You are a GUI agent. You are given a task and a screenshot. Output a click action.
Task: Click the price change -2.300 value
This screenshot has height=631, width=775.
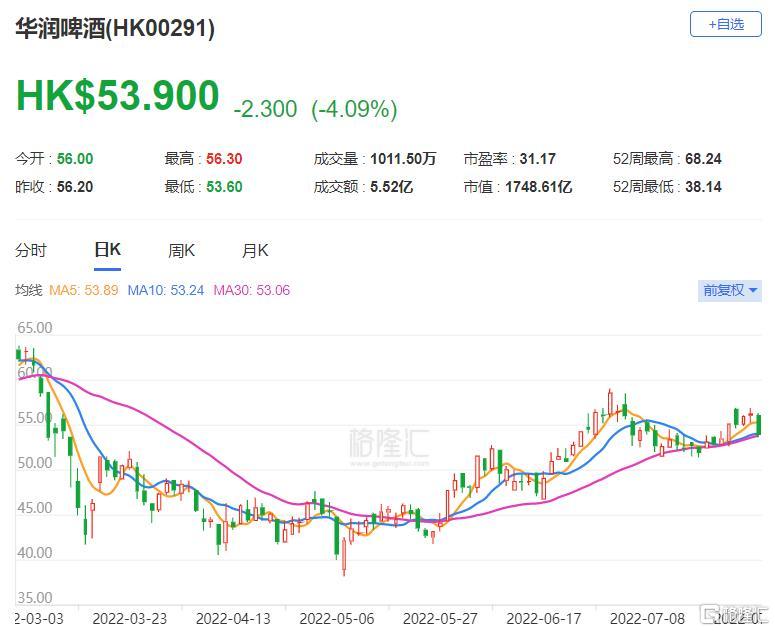coord(265,109)
